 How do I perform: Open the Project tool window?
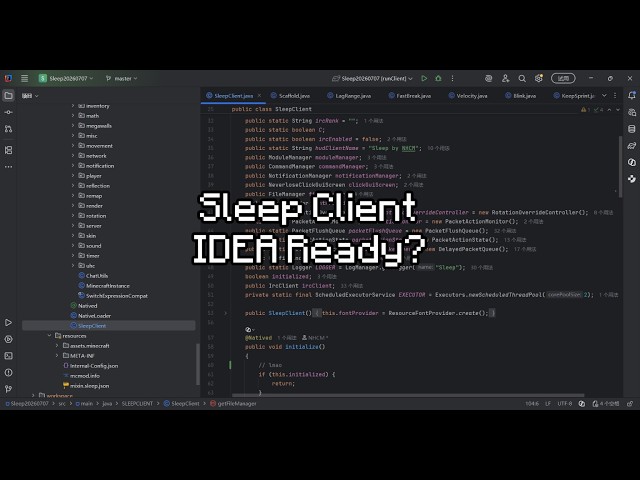[8, 96]
